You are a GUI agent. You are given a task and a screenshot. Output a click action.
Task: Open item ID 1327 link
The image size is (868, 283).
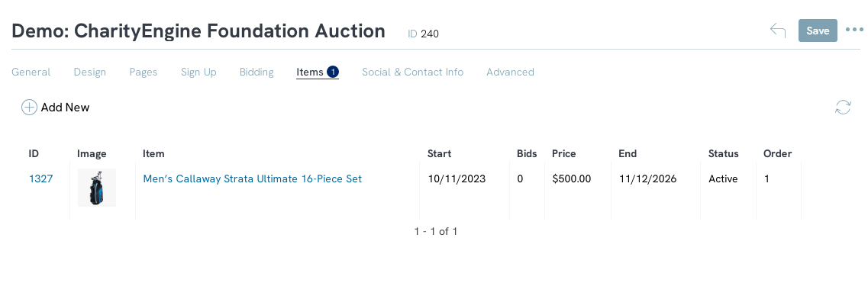coord(40,178)
